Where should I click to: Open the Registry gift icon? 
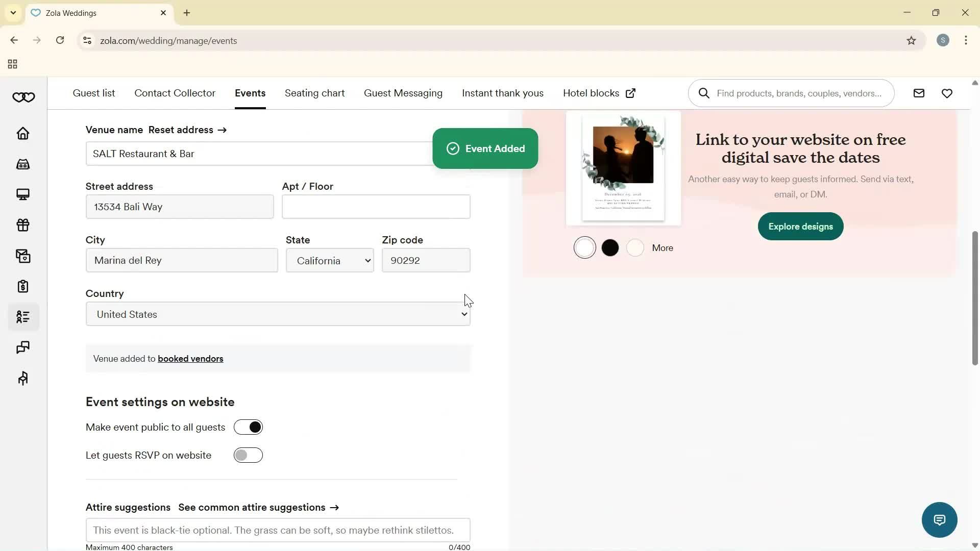click(x=23, y=225)
